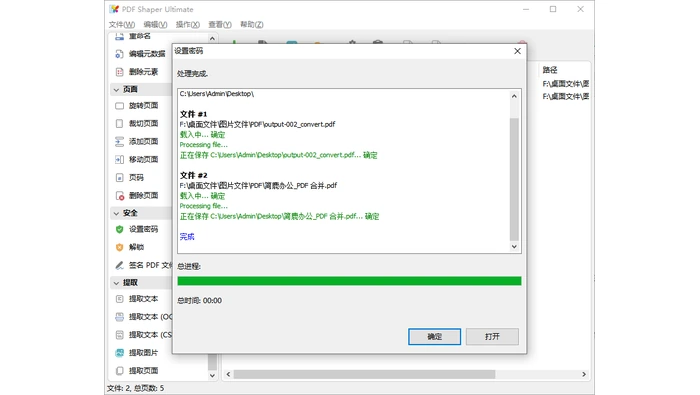Click the log vertical scrollbar thumb
Screen dimensions: 700x395
[x=514, y=179]
